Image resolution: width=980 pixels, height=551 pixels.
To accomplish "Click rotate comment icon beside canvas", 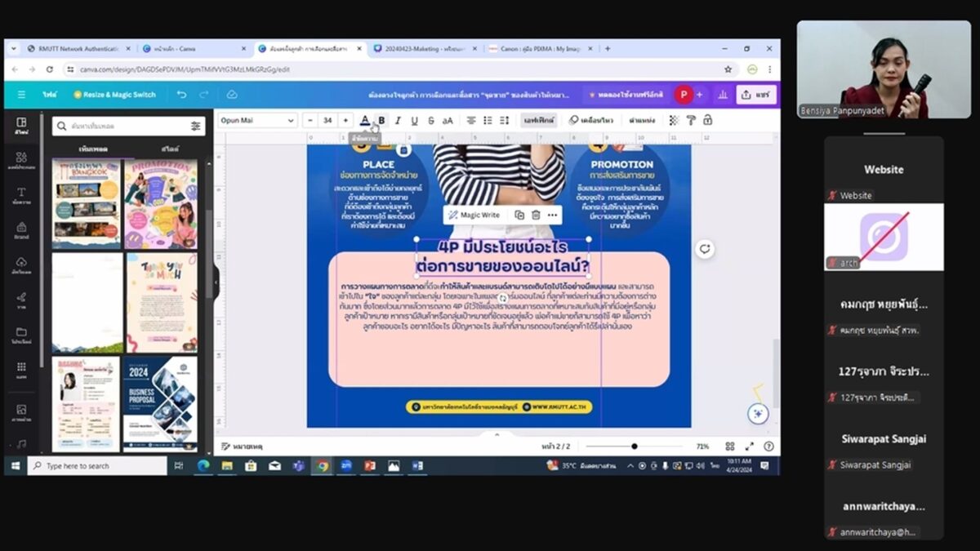I will (705, 249).
